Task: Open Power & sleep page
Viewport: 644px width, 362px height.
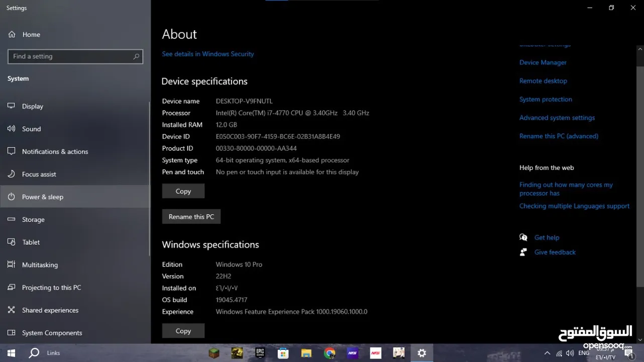Action: click(x=75, y=197)
